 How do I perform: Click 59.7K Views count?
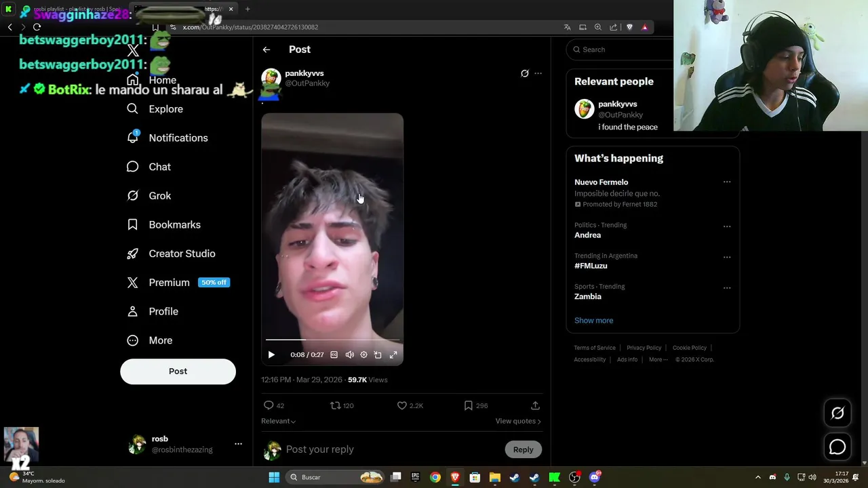click(x=368, y=380)
